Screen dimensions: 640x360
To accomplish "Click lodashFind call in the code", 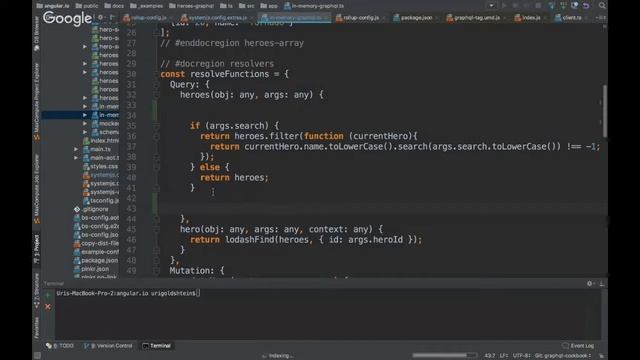I will (249, 240).
